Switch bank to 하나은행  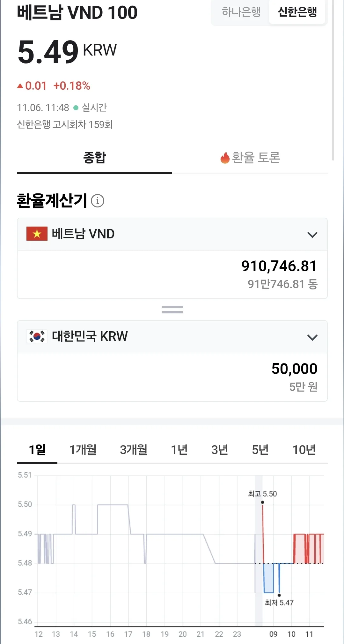click(241, 12)
